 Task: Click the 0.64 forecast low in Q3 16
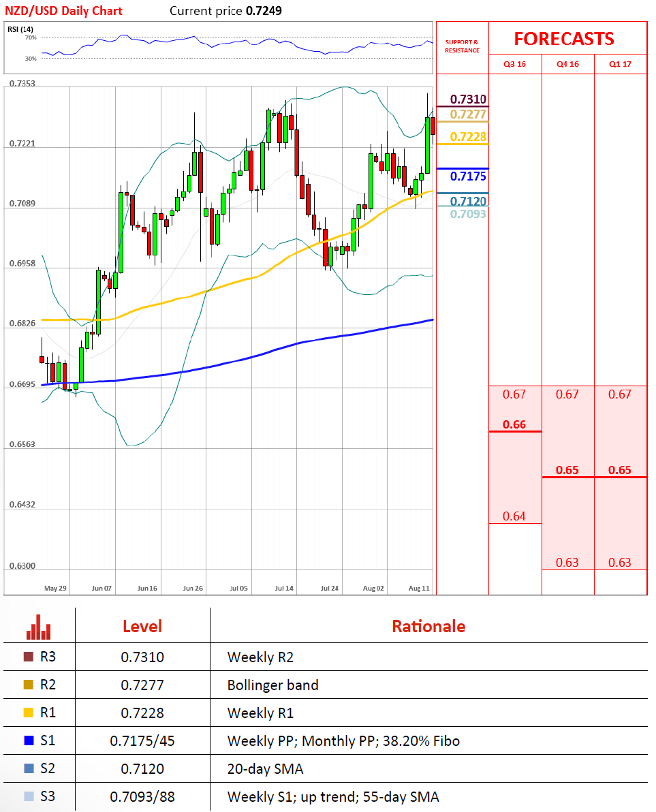pos(514,516)
